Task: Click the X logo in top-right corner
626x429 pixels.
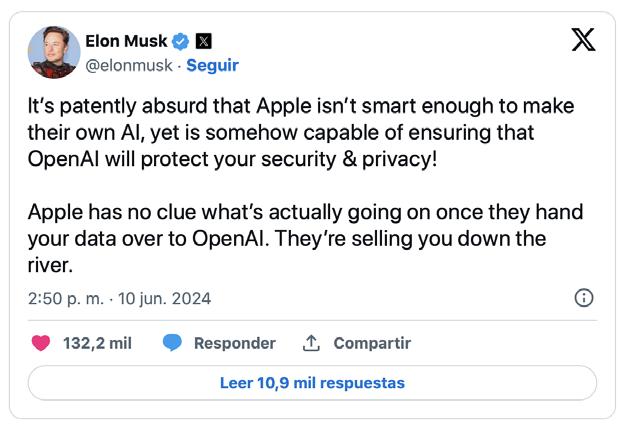Action: click(583, 39)
